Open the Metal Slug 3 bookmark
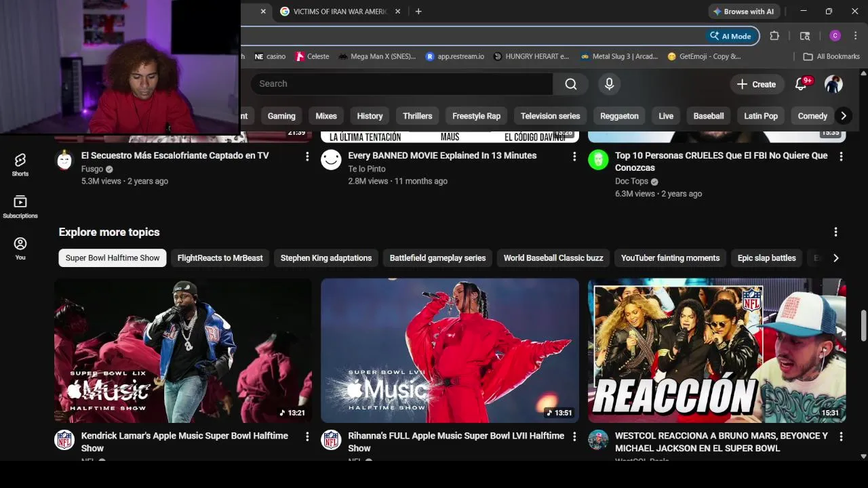This screenshot has width=868, height=488. [618, 56]
